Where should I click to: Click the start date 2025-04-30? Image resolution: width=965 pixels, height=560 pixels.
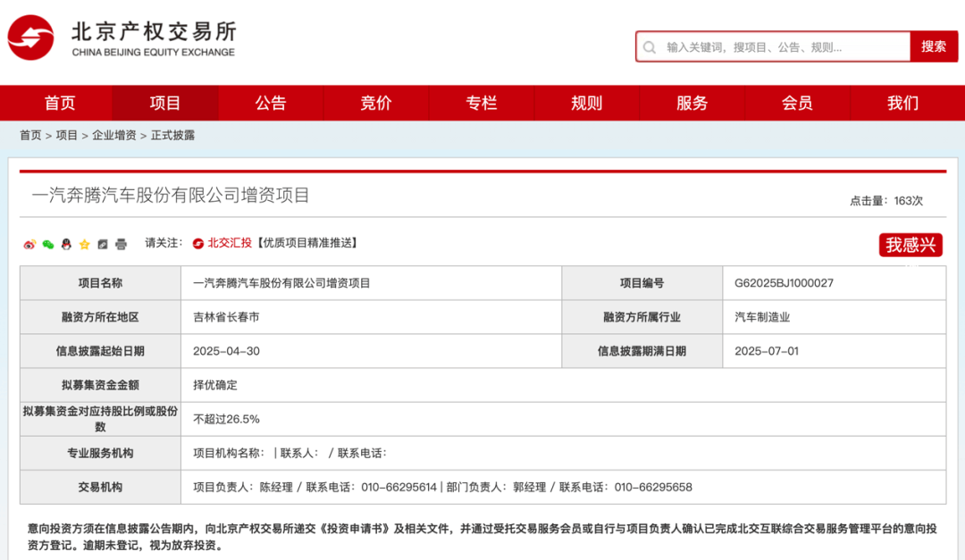tap(226, 351)
